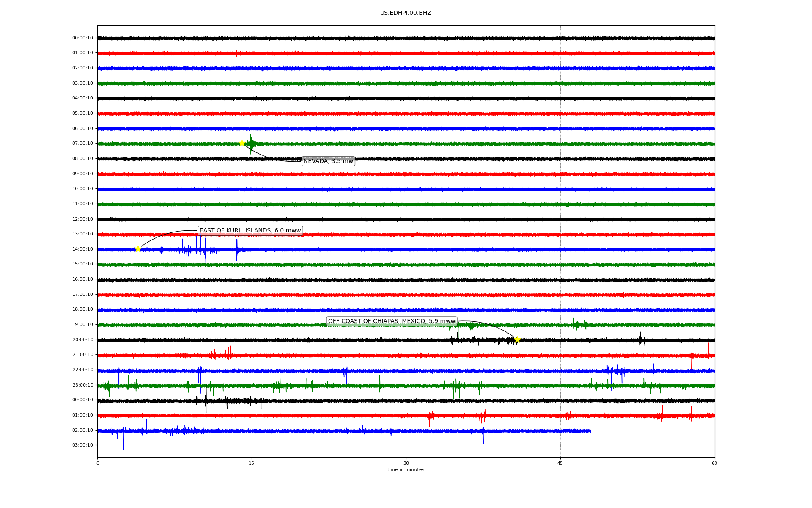This screenshot has width=812, height=508.
Task: Click the 13:00:10 row time label
Action: click(82, 234)
